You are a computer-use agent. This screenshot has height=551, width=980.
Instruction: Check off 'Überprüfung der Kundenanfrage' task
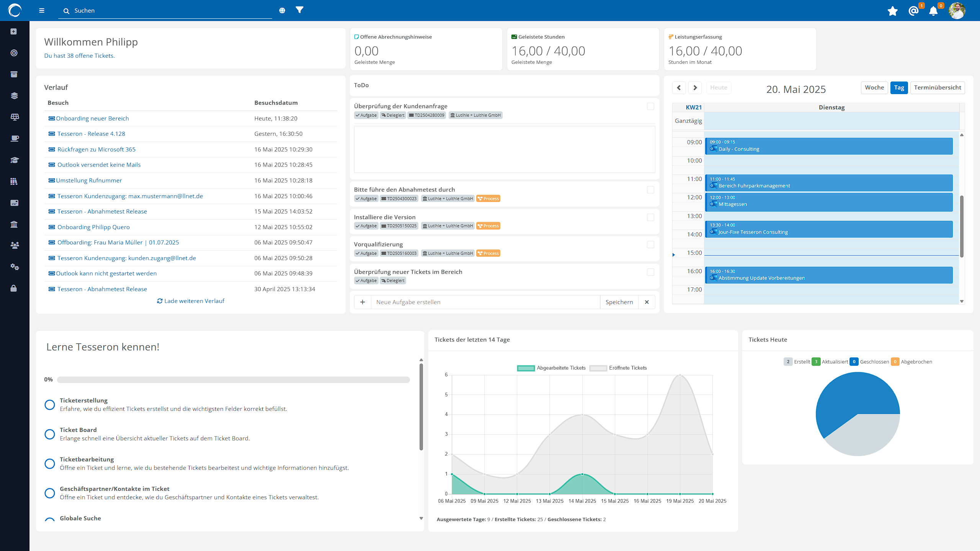coord(650,106)
